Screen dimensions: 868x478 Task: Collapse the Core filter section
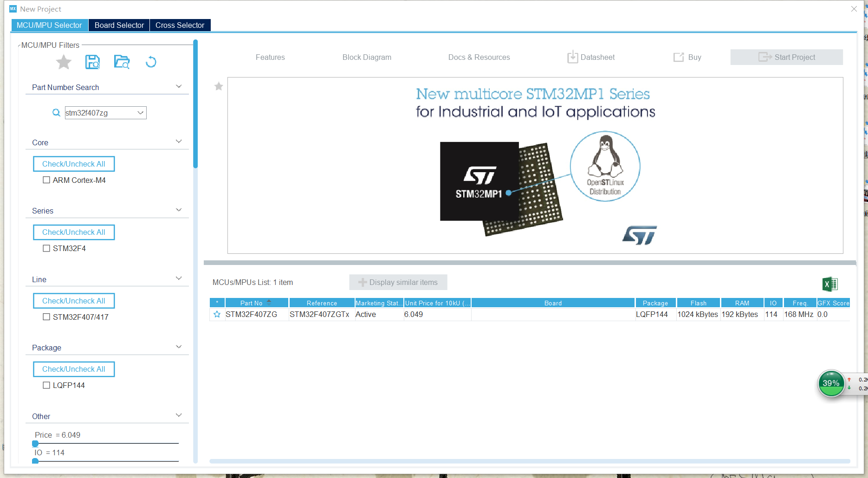178,141
